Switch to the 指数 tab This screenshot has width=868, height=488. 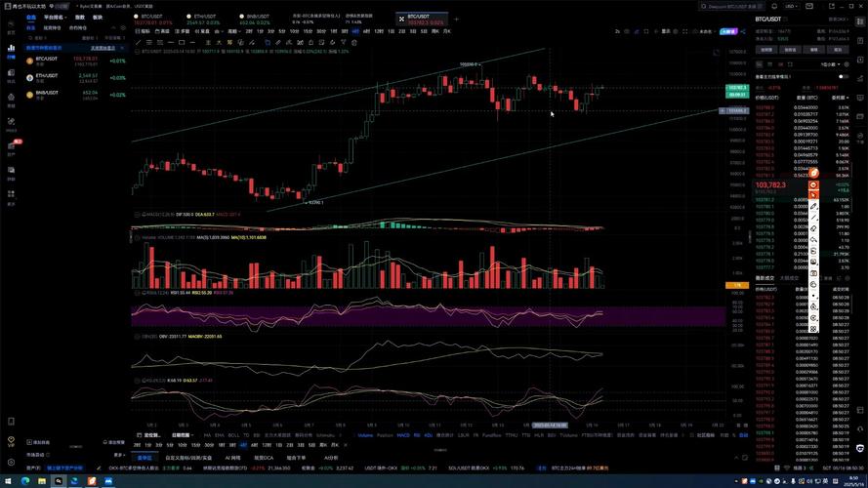pyautogui.click(x=80, y=18)
